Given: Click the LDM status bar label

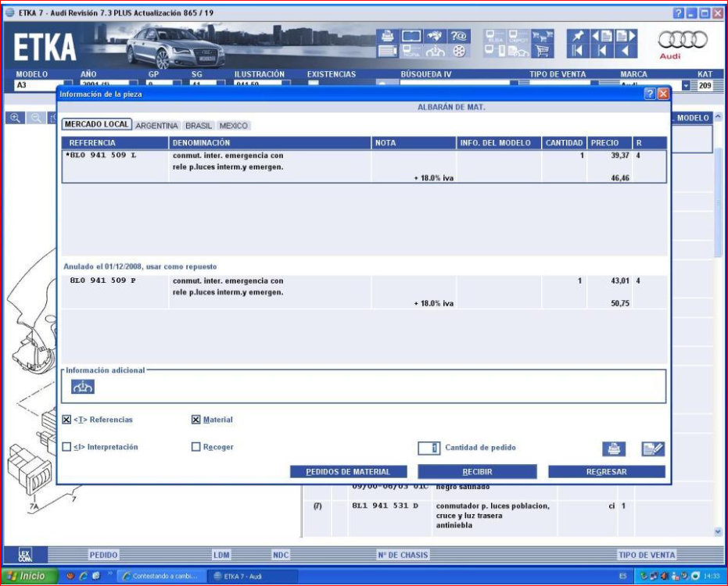Looking at the screenshot, I should tap(221, 555).
